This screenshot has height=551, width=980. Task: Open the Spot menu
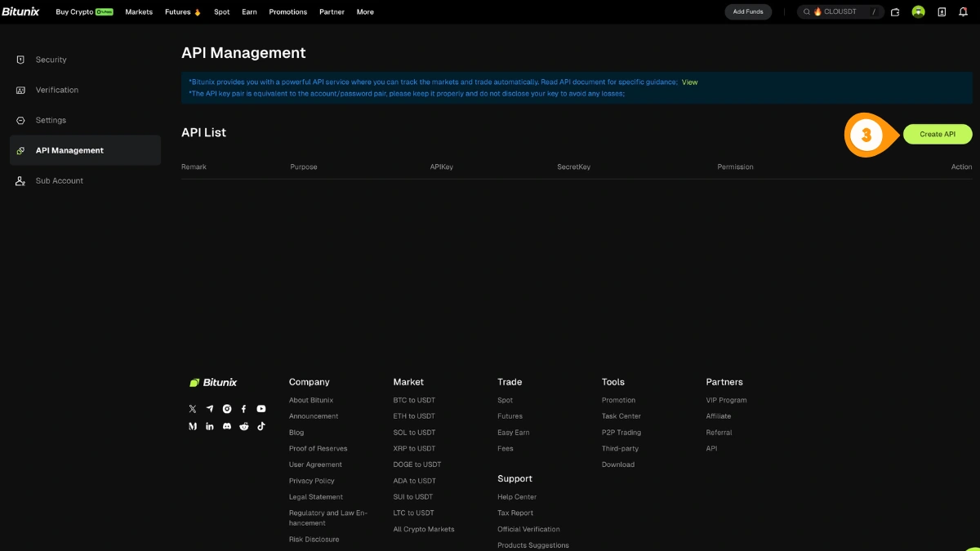click(x=222, y=12)
